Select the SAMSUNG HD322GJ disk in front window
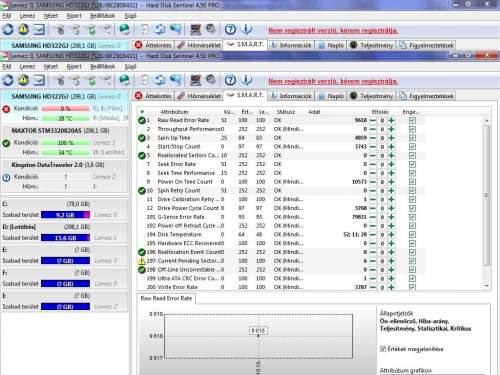The image size is (500, 375). (64, 108)
